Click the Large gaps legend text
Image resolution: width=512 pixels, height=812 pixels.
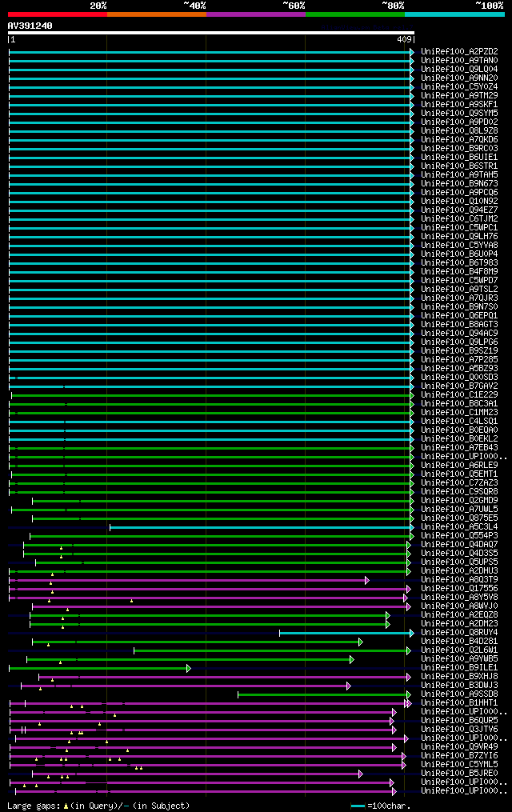[34, 806]
